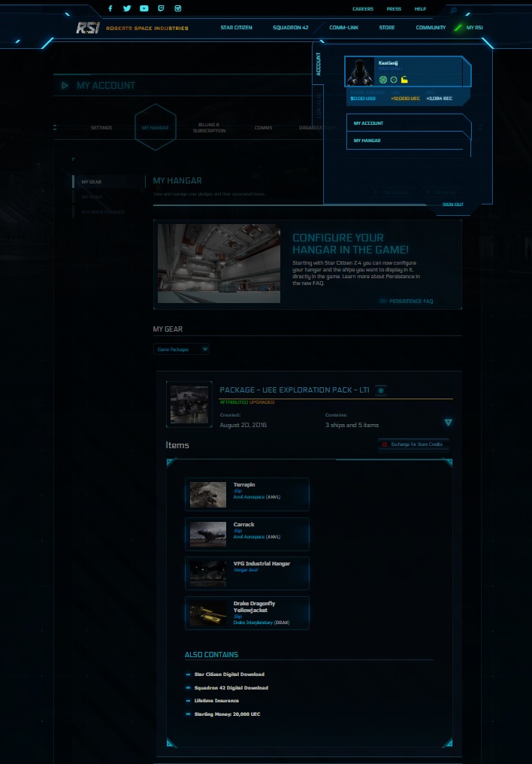
Task: Click the RSI logo
Action: coord(88,28)
